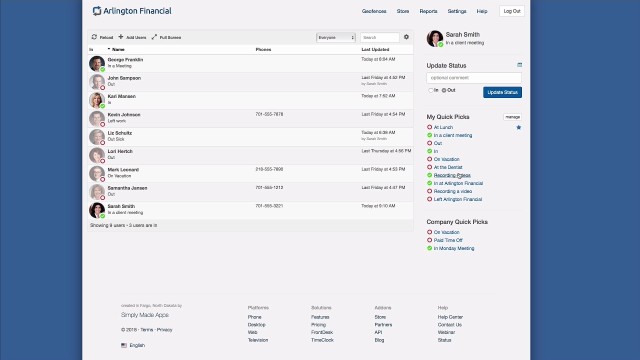Viewport: 640px width, 360px height.
Task: Open the Help menu in header
Action: [482, 11]
